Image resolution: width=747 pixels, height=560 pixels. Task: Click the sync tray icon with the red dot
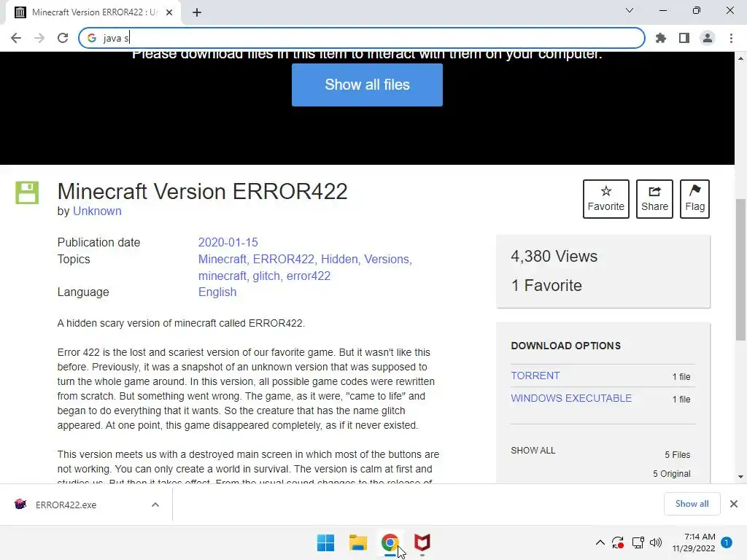[618, 542]
